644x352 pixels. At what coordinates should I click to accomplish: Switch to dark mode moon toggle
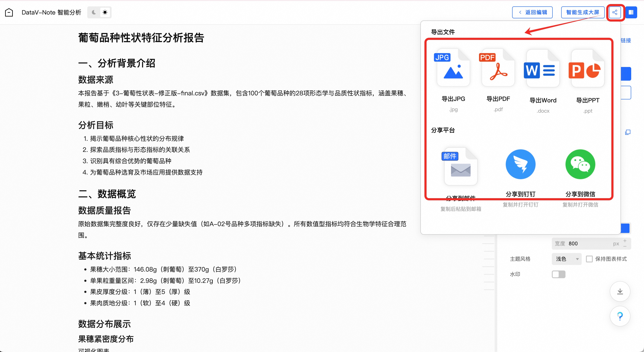coord(94,12)
